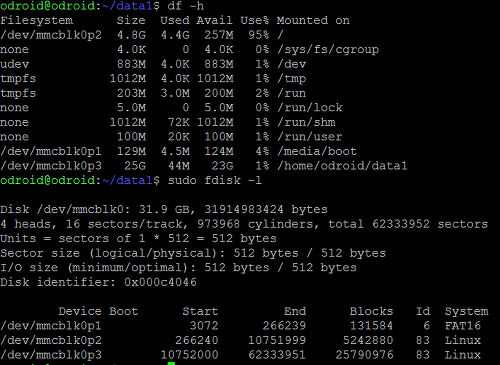Click the '/media/boot' mount path
Viewport: 500px width, 365px height.
click(317, 151)
